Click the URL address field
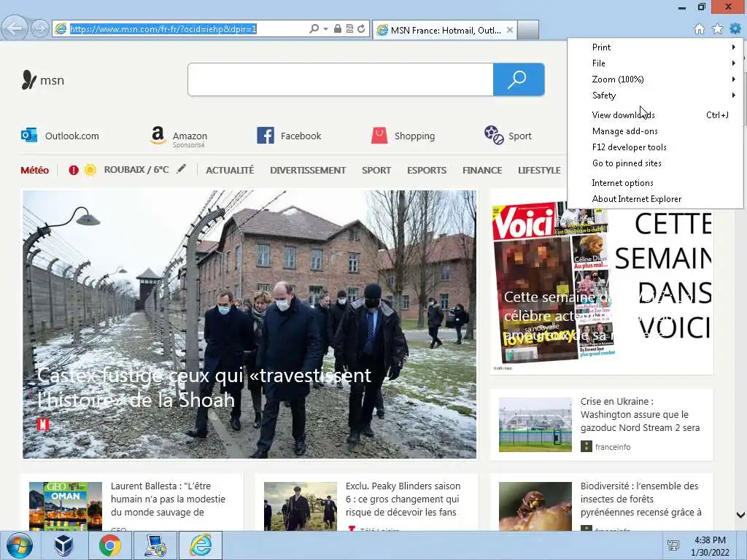This screenshot has height=560, width=747. (x=188, y=29)
